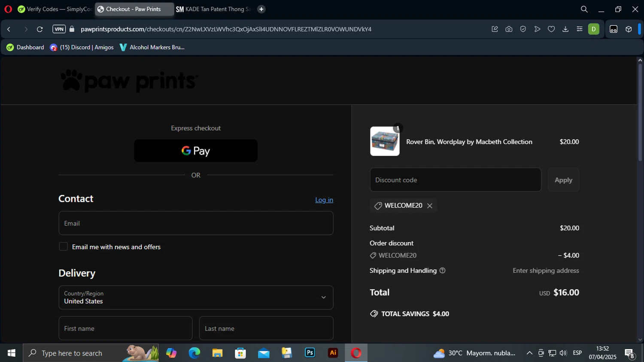This screenshot has width=644, height=362.
Task: Open new tab with plus button
Action: click(x=261, y=9)
